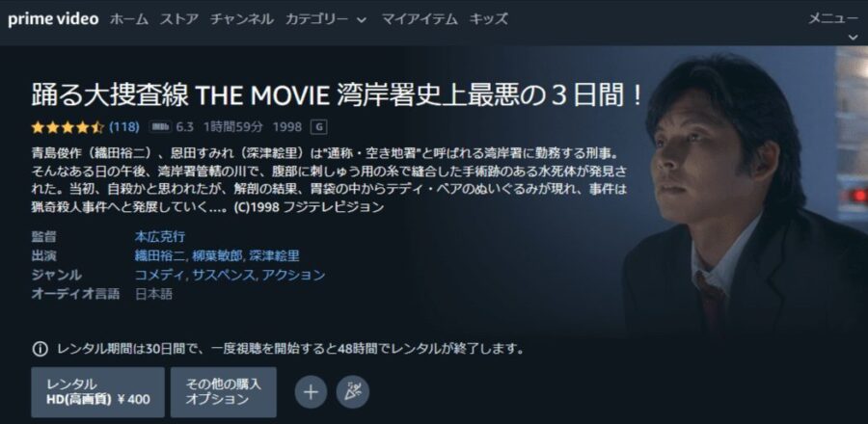Open actor 織田裕二 link
Screen dimensions: 868x424
[161, 255]
